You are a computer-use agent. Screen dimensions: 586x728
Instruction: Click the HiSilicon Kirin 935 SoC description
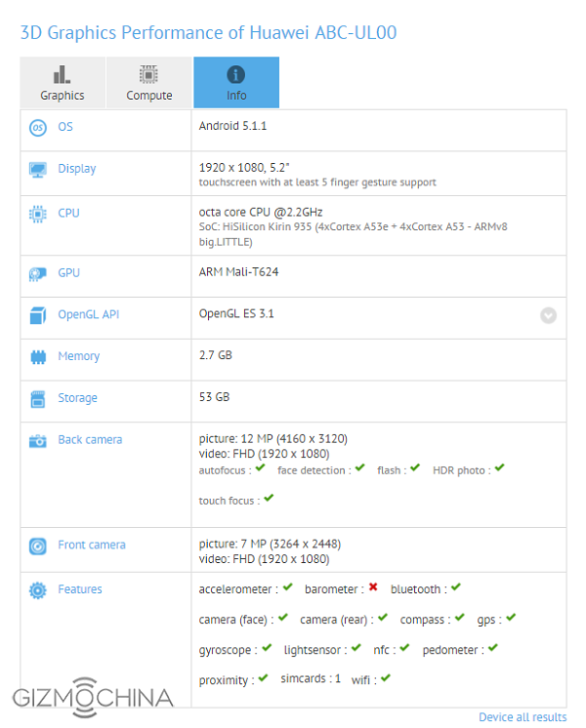pos(354,234)
